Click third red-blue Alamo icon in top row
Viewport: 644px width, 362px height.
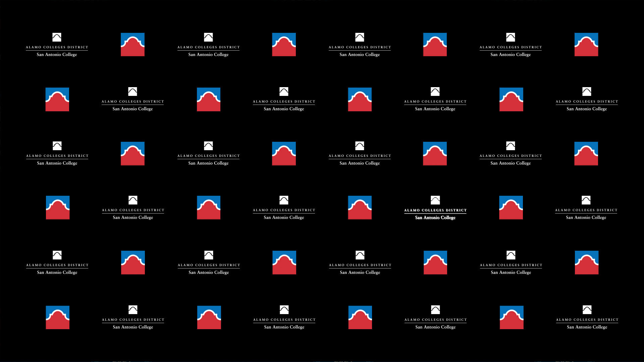[x=435, y=45]
